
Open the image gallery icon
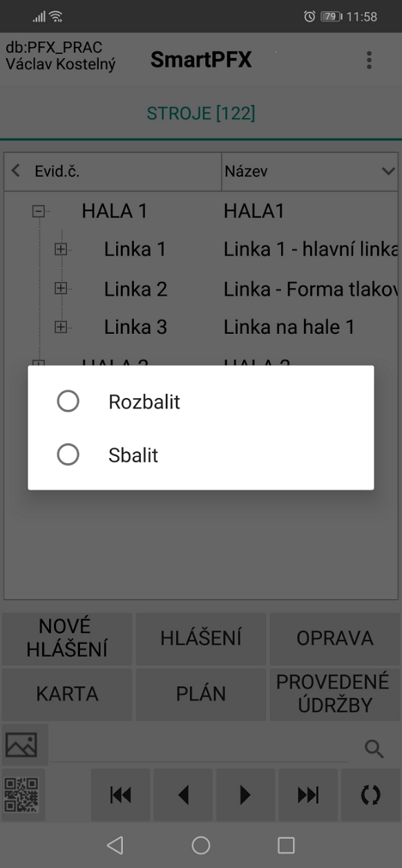[22, 745]
